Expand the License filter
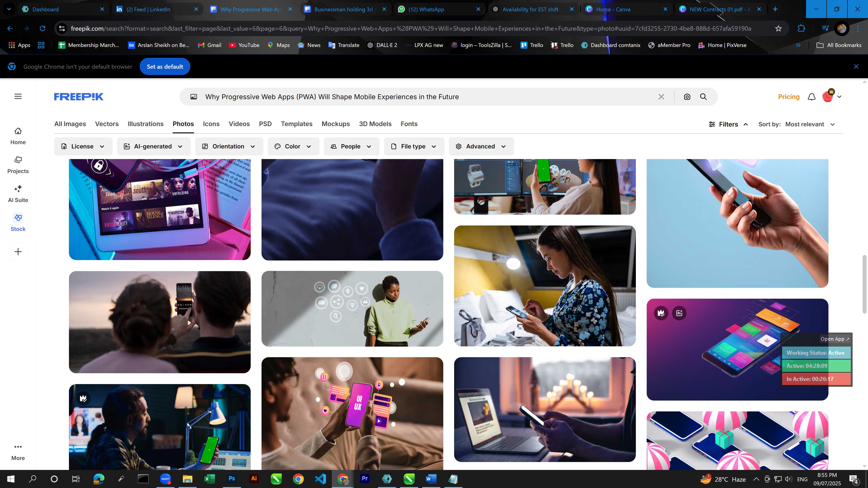Viewport: 868px width, 488px height. 83,146
